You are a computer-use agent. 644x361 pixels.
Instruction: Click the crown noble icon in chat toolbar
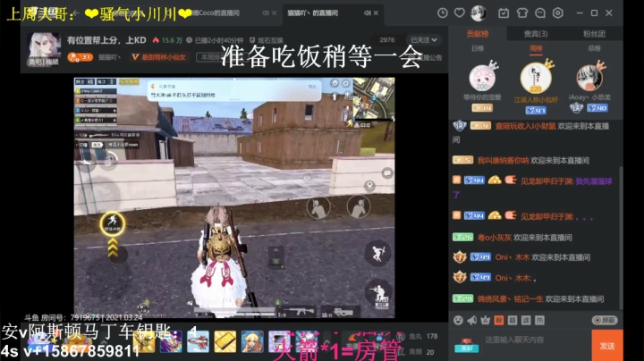pos(485,320)
